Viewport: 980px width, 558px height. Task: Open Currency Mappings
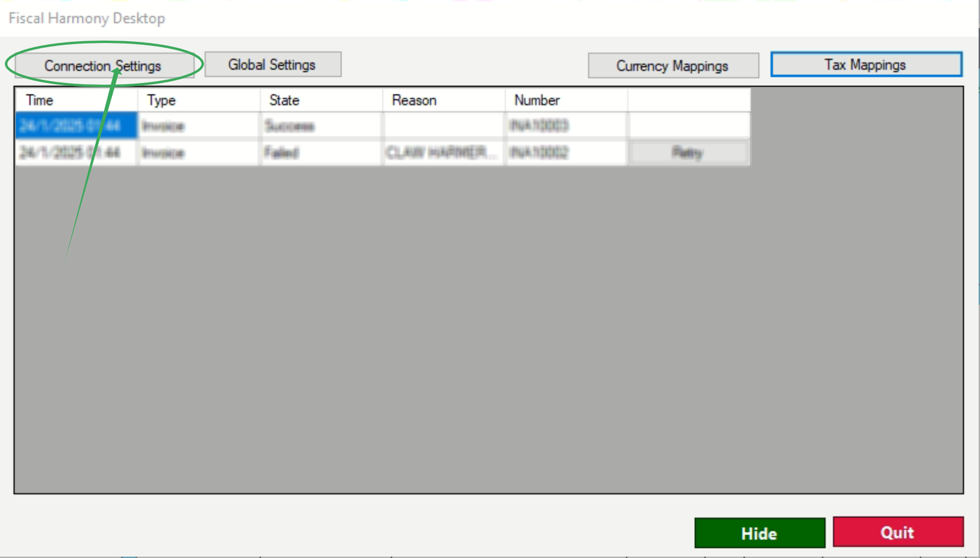[x=673, y=65]
